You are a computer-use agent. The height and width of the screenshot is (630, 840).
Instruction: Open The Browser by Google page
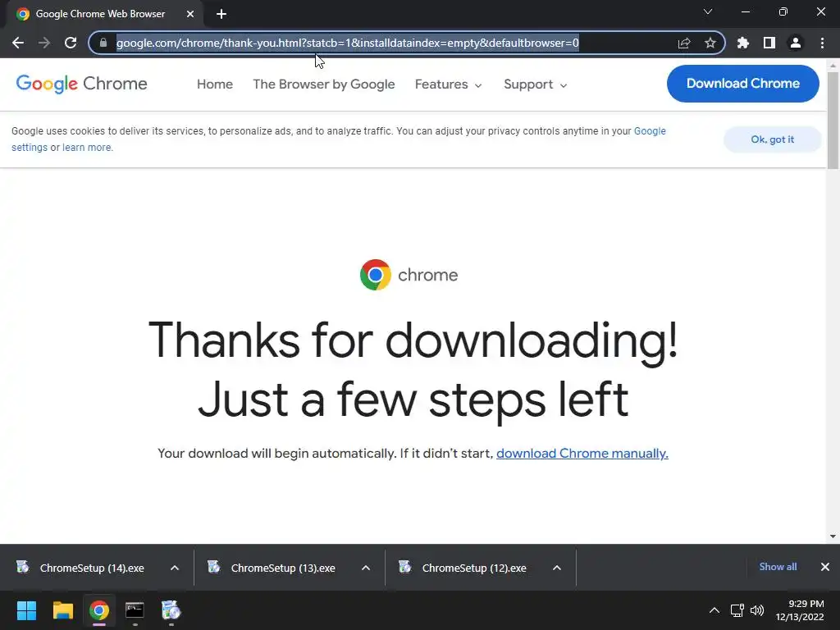(x=323, y=84)
